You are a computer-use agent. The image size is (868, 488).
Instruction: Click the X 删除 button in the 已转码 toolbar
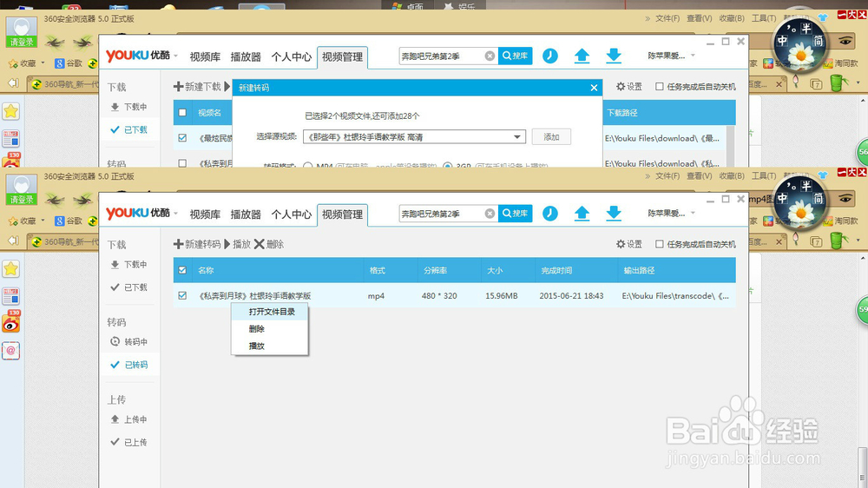coord(269,244)
